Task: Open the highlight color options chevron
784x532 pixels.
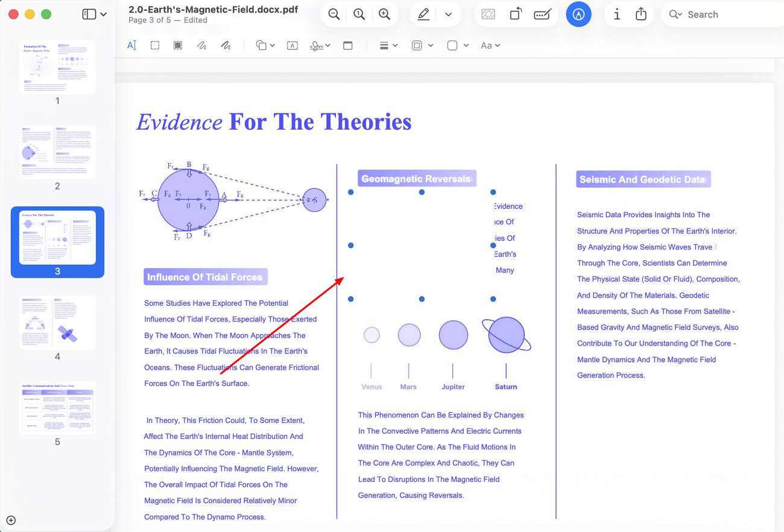Action: tap(448, 14)
